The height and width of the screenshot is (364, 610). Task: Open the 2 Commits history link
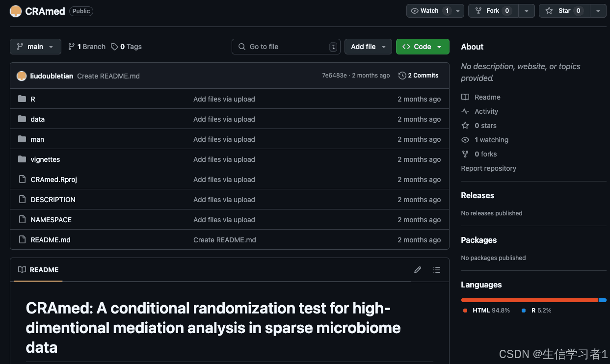click(419, 76)
